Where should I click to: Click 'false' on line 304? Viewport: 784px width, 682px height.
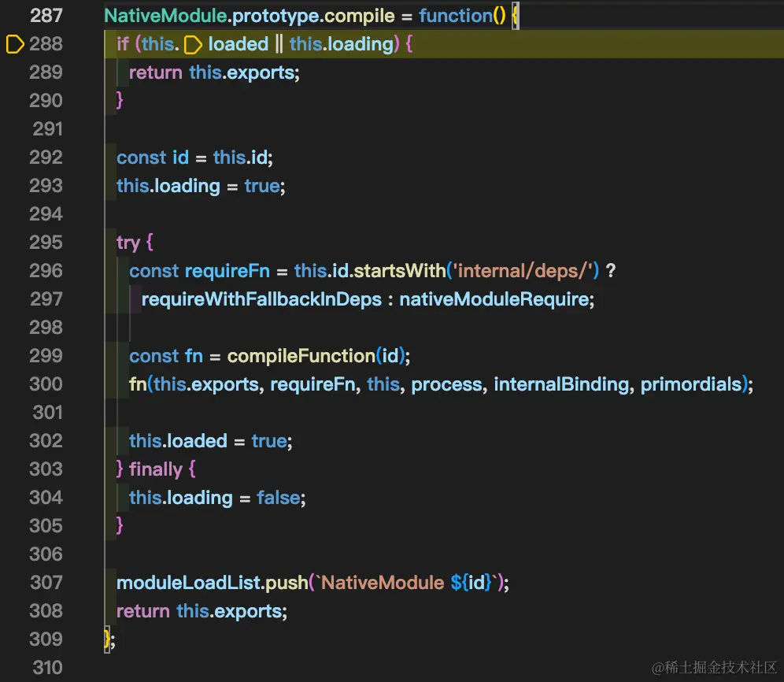click(x=278, y=498)
